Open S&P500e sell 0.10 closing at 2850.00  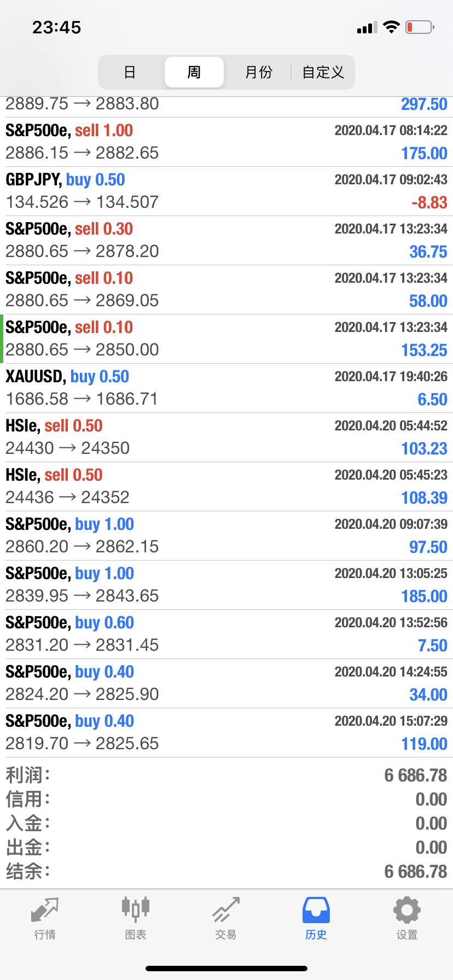click(226, 339)
